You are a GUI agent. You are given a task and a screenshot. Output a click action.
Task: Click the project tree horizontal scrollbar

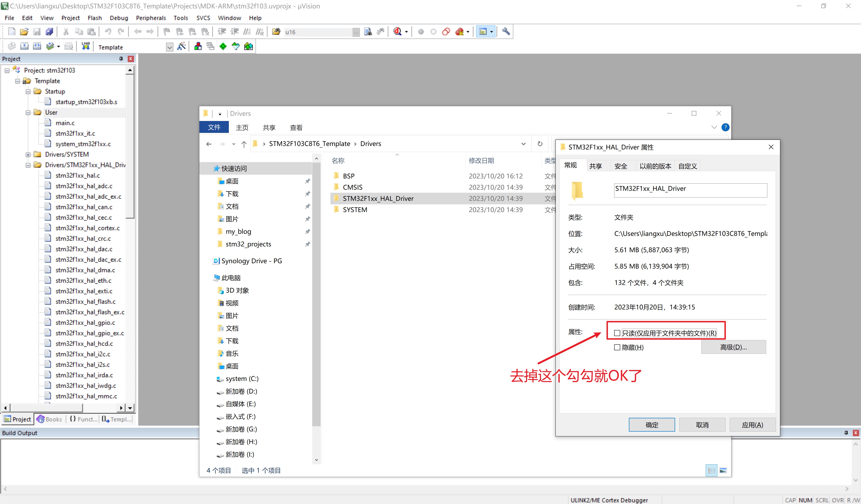pos(46,408)
